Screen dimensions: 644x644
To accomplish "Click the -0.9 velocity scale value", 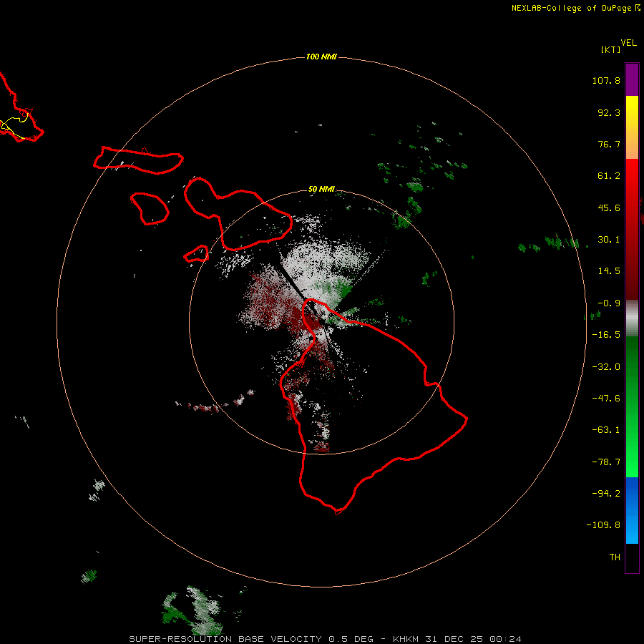I will tap(609, 303).
